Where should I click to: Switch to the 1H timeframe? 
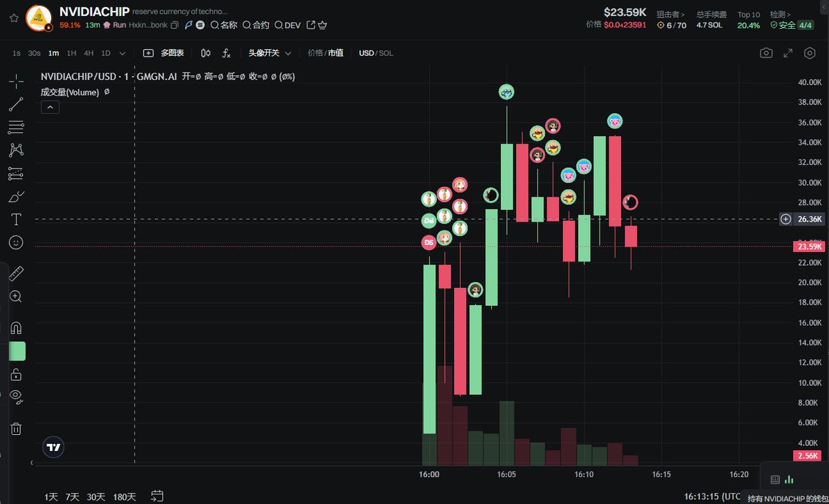pyautogui.click(x=71, y=53)
